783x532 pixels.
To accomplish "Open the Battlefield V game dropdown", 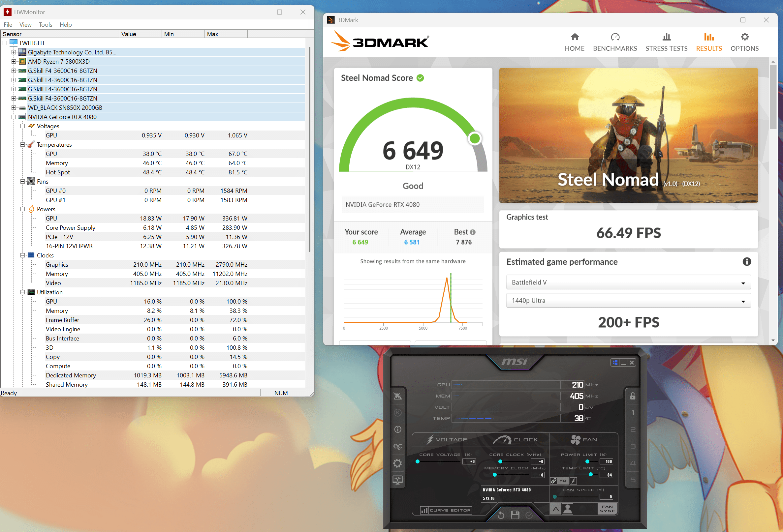I will (628, 282).
